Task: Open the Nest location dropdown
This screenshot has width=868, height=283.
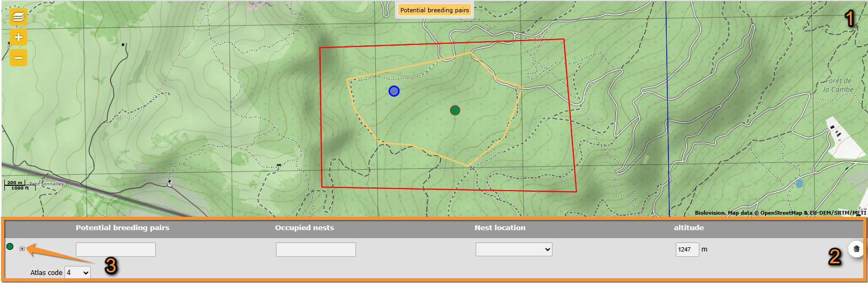Action: (514, 249)
